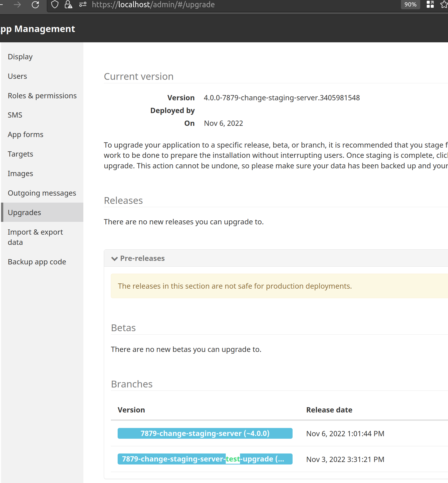Click the zoom percentage indicator

point(410,5)
